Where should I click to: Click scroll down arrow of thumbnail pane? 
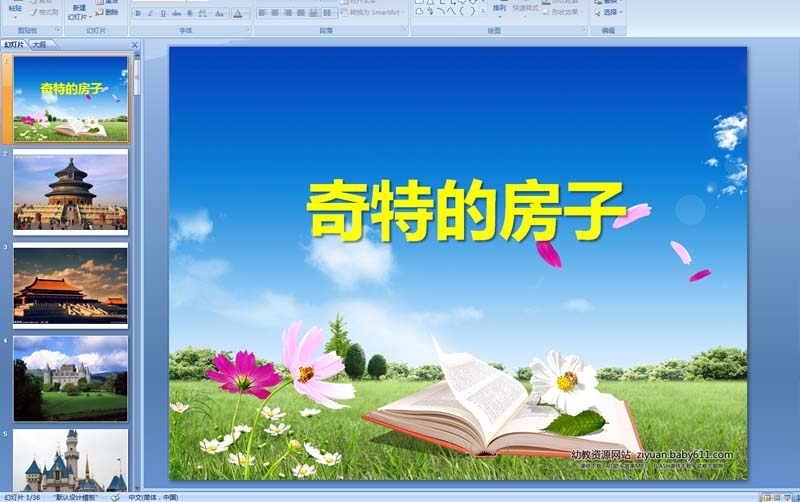pos(137,488)
